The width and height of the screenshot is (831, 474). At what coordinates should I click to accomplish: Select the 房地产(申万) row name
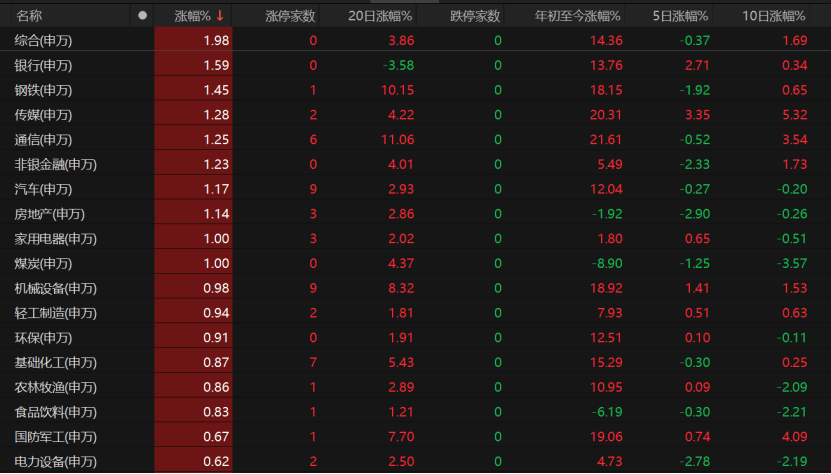49,214
